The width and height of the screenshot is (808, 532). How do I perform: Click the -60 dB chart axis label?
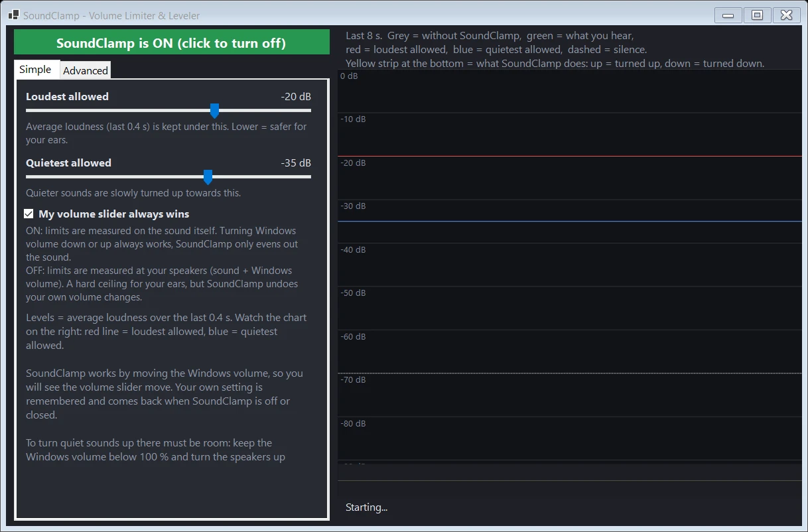pos(353,336)
